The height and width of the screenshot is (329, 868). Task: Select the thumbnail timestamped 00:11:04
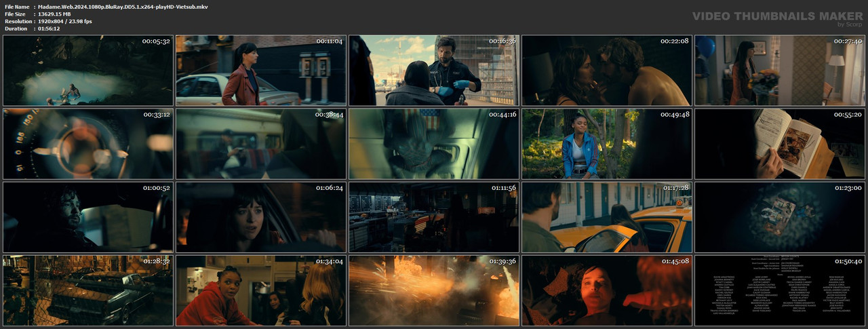coord(261,71)
